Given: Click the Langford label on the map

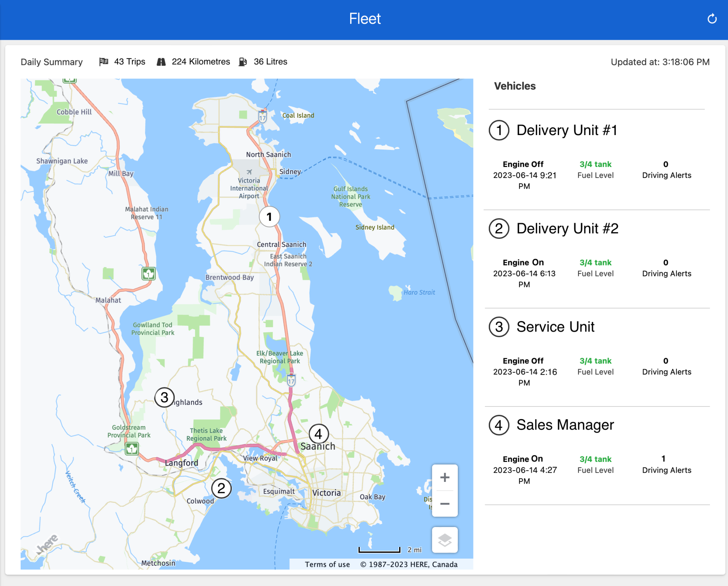Looking at the screenshot, I should coord(181,463).
